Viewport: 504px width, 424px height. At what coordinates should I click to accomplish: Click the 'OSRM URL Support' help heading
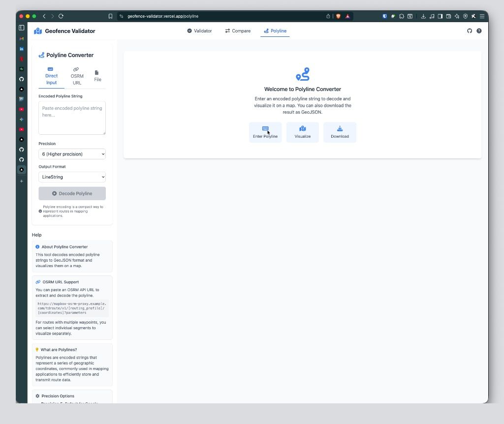[61, 282]
